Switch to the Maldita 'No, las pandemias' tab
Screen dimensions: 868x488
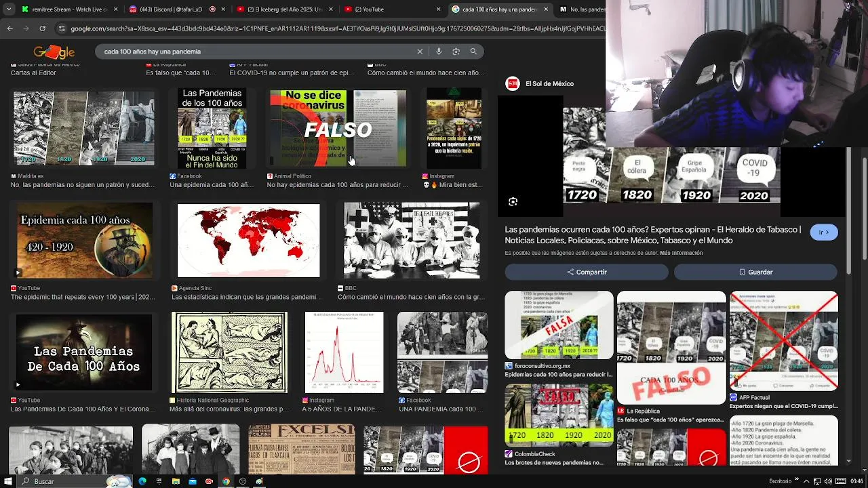point(582,9)
